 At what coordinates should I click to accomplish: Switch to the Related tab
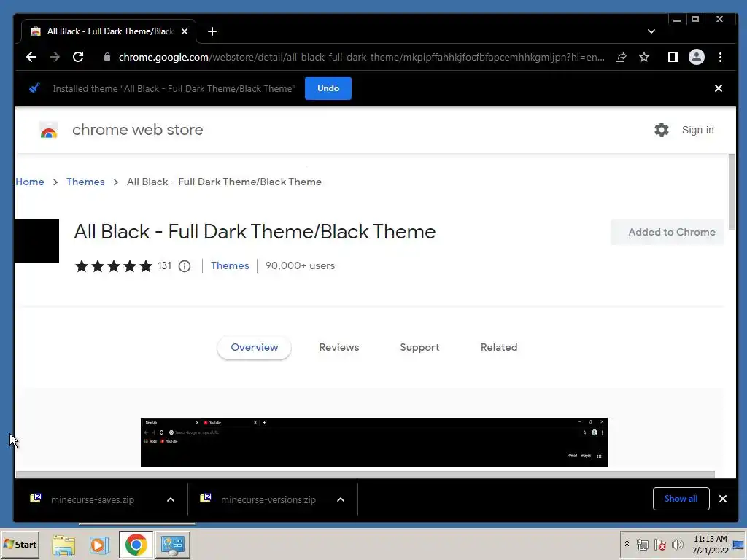click(x=499, y=348)
